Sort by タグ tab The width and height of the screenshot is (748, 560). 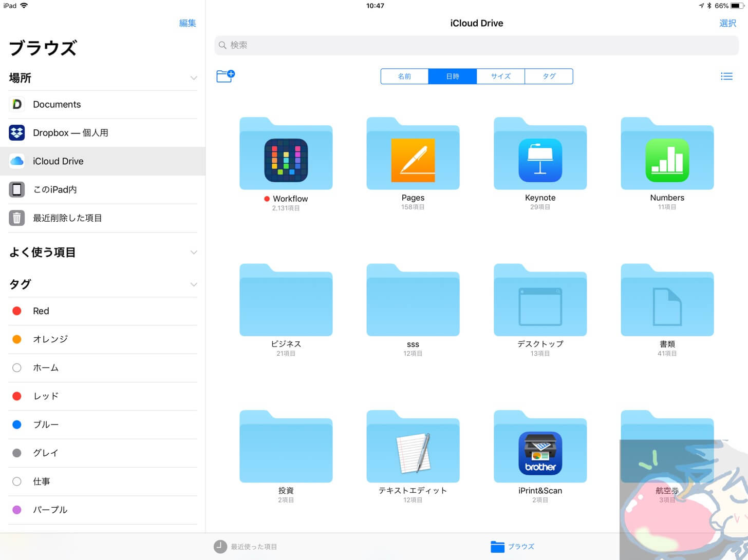549,76
